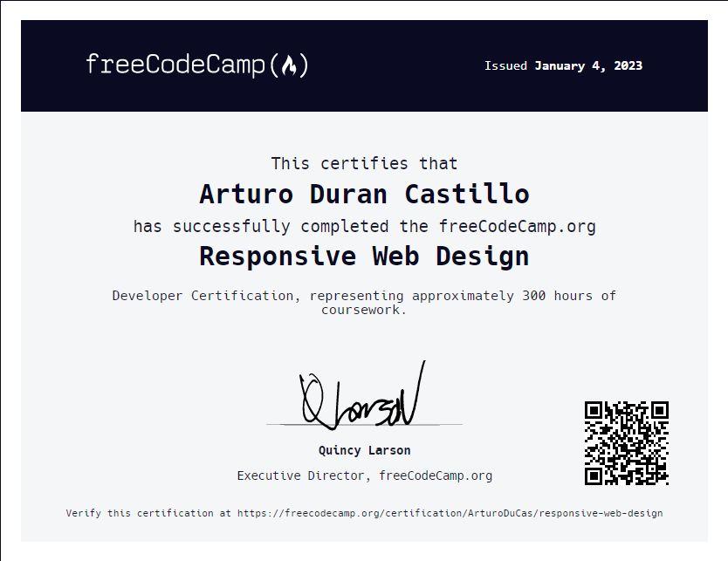Click the "Quincy Larson" printed name
Viewport: 728px width, 561px height.
click(365, 450)
